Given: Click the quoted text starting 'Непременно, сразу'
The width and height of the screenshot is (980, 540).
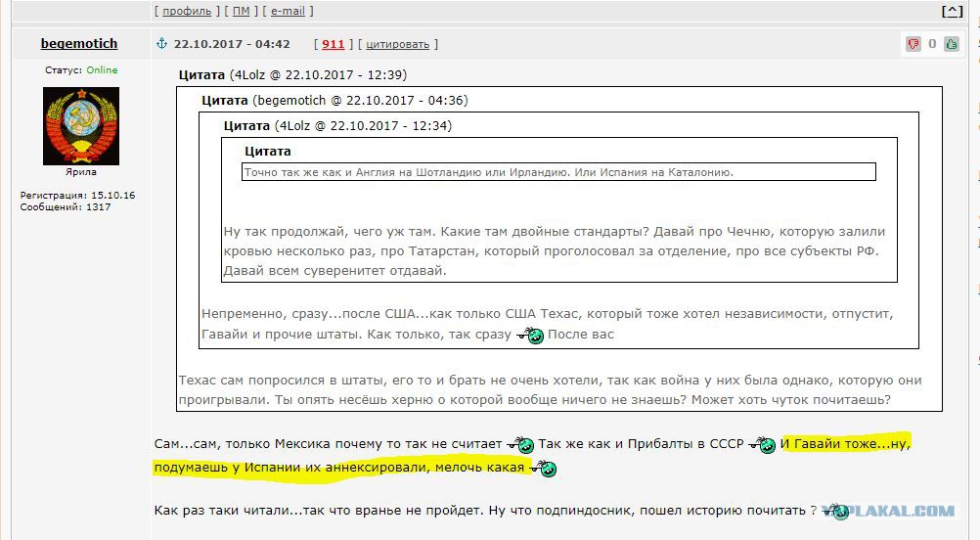Looking at the screenshot, I should point(548,324).
